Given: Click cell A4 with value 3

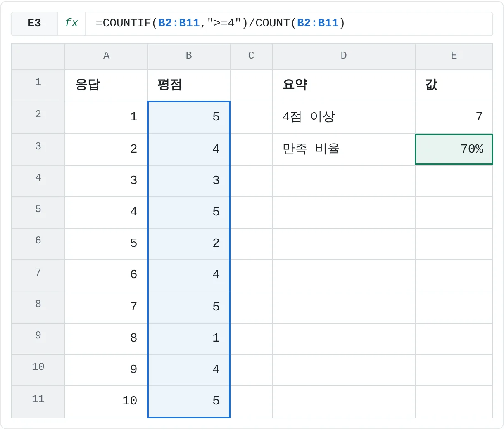Looking at the screenshot, I should pyautogui.click(x=106, y=181).
